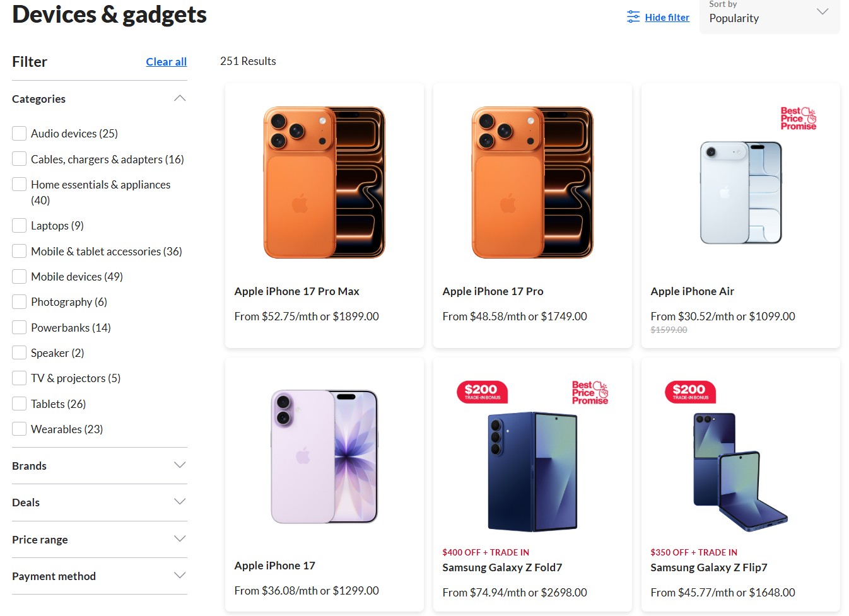Check the Audio devices category
The height and width of the screenshot is (616, 849).
(x=20, y=134)
